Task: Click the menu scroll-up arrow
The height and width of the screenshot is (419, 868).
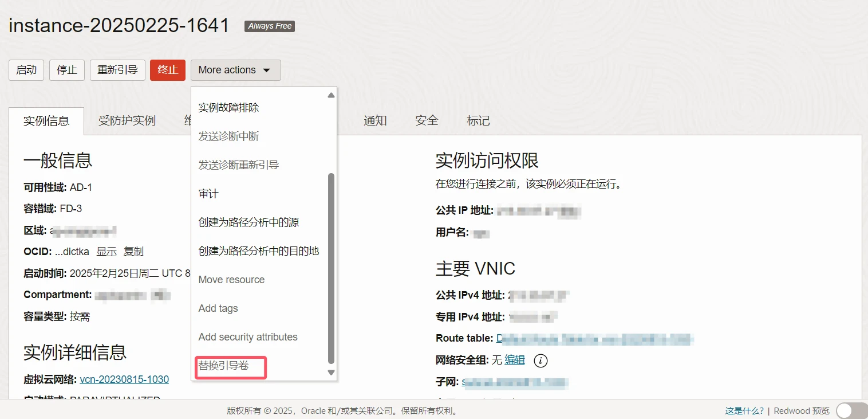Action: [331, 95]
